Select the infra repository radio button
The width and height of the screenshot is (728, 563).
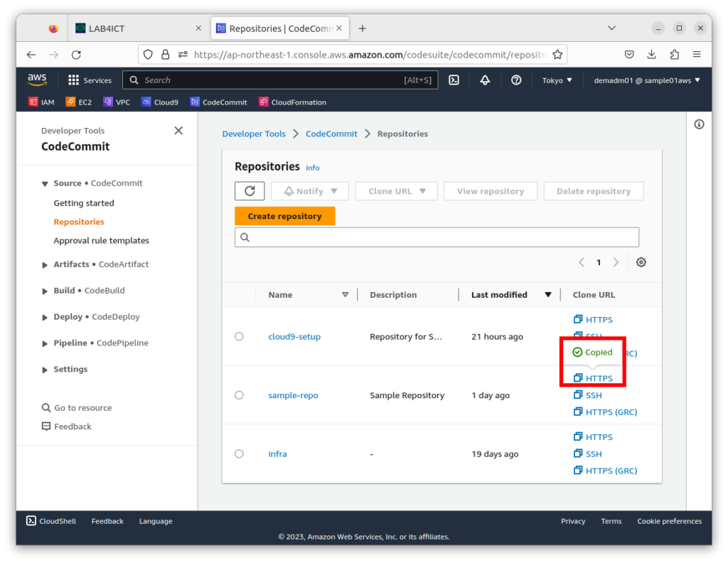pyautogui.click(x=240, y=454)
